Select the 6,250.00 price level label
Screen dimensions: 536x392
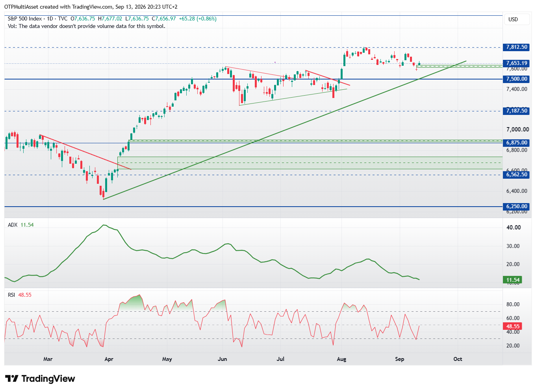click(516, 207)
